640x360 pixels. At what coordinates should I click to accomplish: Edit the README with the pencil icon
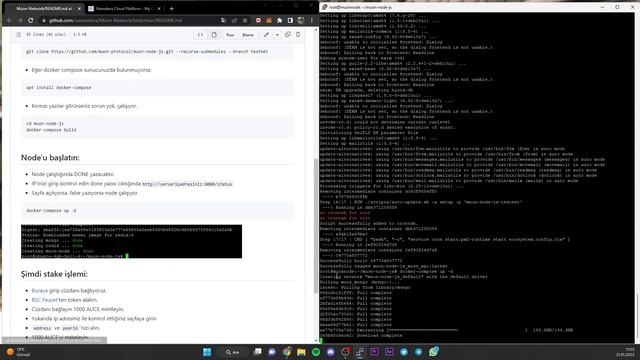click(x=266, y=35)
